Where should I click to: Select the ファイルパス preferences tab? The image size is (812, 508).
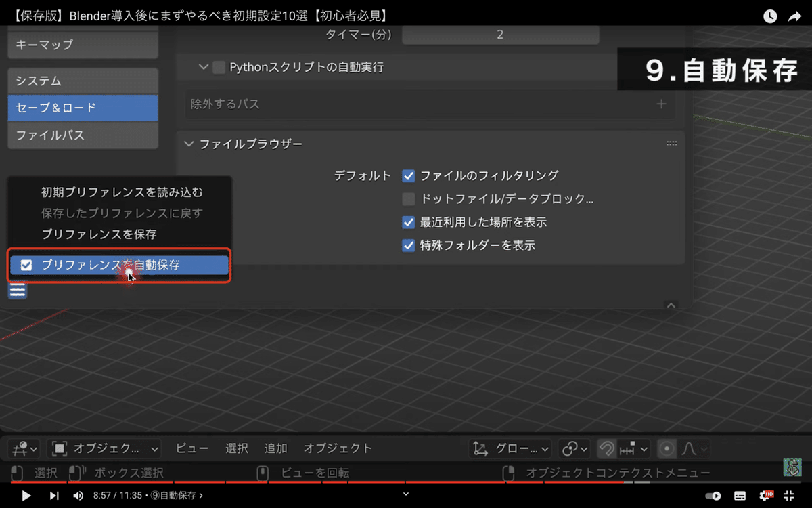click(83, 135)
